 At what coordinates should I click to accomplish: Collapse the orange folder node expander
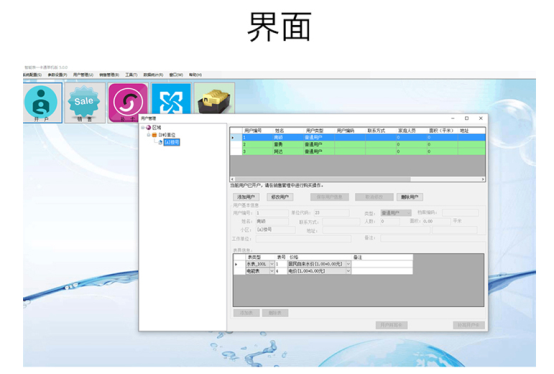pyautogui.click(x=148, y=135)
